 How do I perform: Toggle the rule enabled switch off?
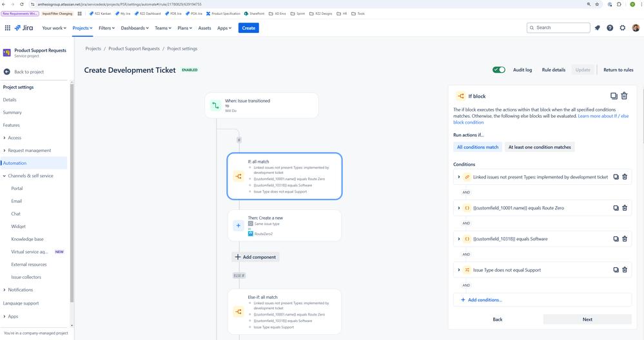pyautogui.click(x=499, y=70)
